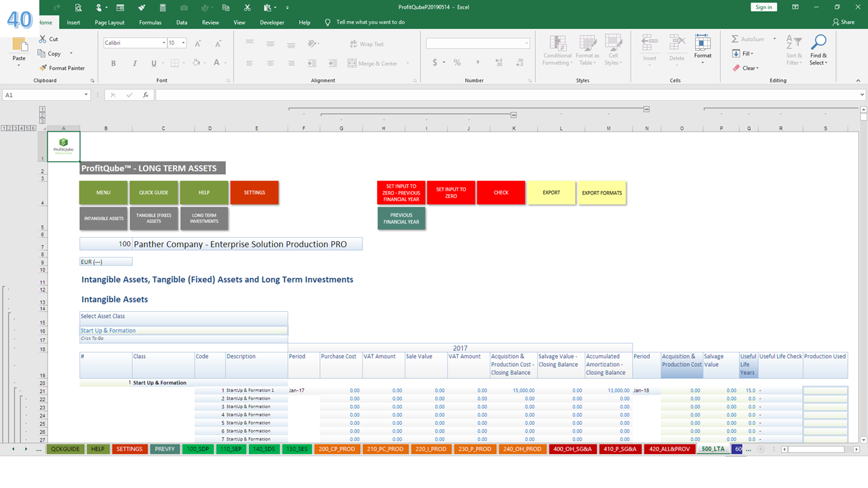Click the red CHECK button
Image resolution: width=868 pixels, height=488 pixels.
pyautogui.click(x=501, y=192)
